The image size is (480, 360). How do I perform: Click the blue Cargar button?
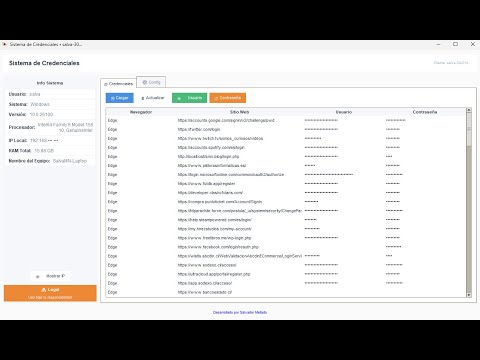pos(120,98)
